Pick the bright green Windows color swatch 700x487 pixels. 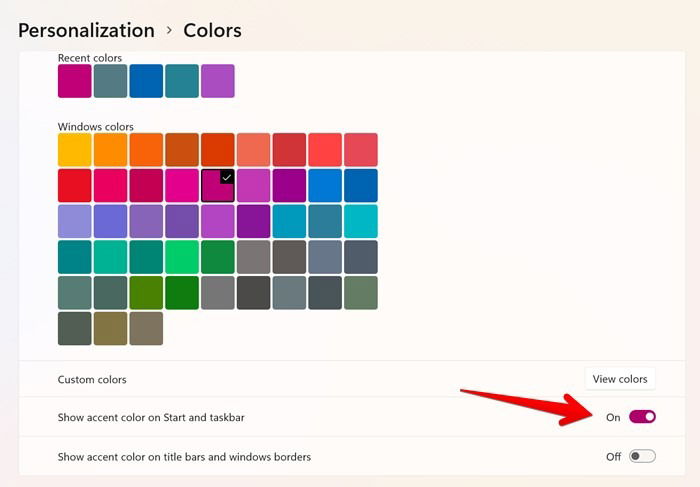click(x=182, y=257)
